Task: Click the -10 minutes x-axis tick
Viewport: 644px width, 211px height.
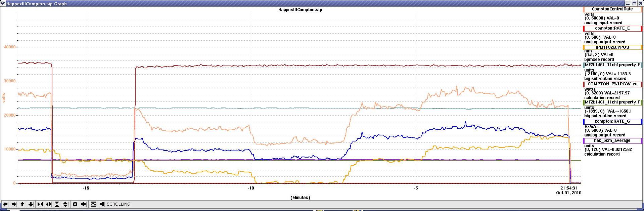Action: click(251, 188)
